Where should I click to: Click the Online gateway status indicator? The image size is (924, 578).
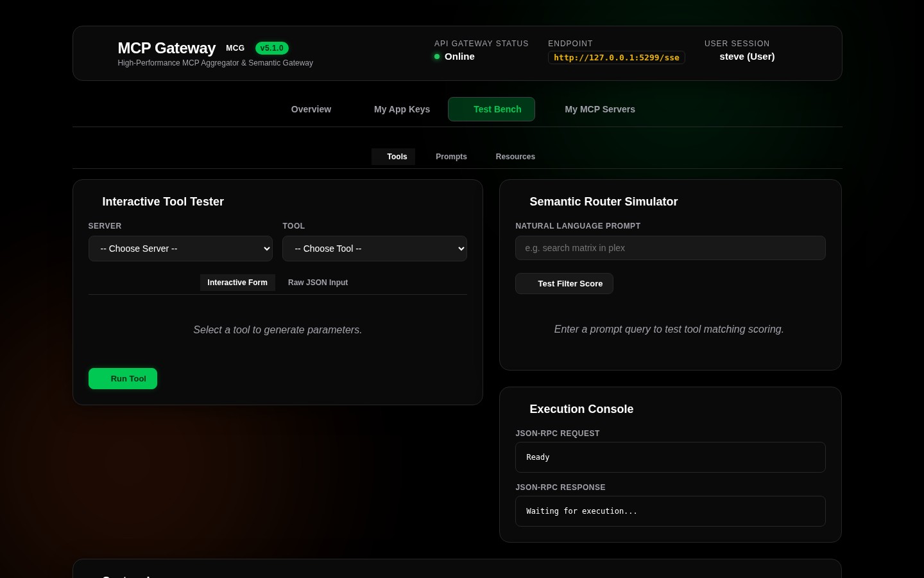pos(454,57)
